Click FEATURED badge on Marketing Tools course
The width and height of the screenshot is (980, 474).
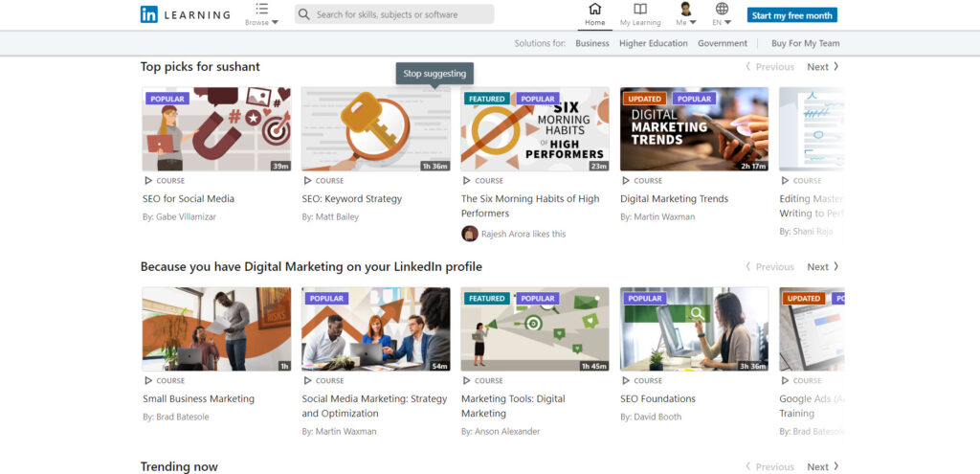tap(487, 299)
